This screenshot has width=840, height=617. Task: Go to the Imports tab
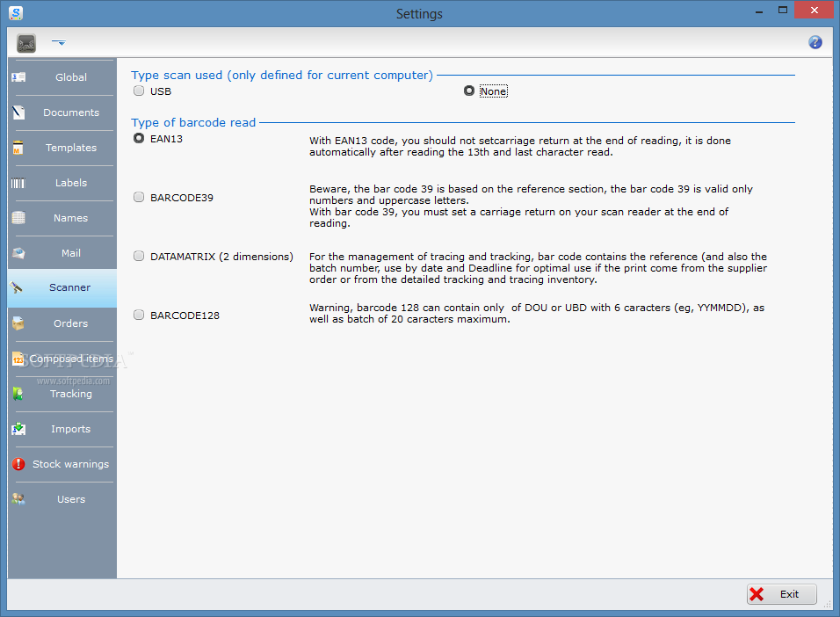[62, 429]
